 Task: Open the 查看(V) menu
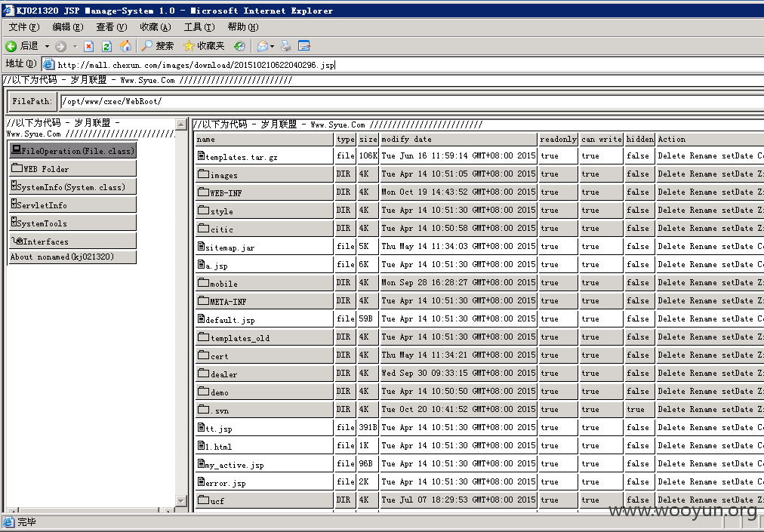click(x=112, y=27)
